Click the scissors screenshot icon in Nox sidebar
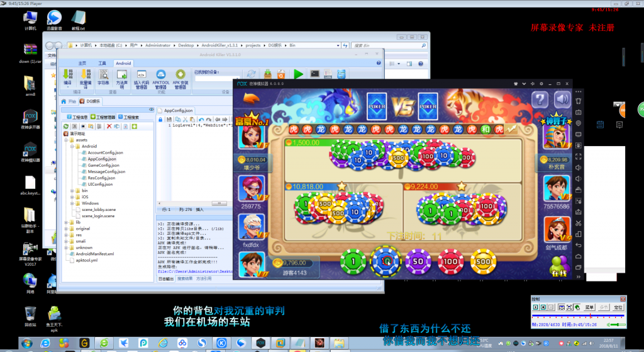This screenshot has height=352, width=644. point(579,224)
